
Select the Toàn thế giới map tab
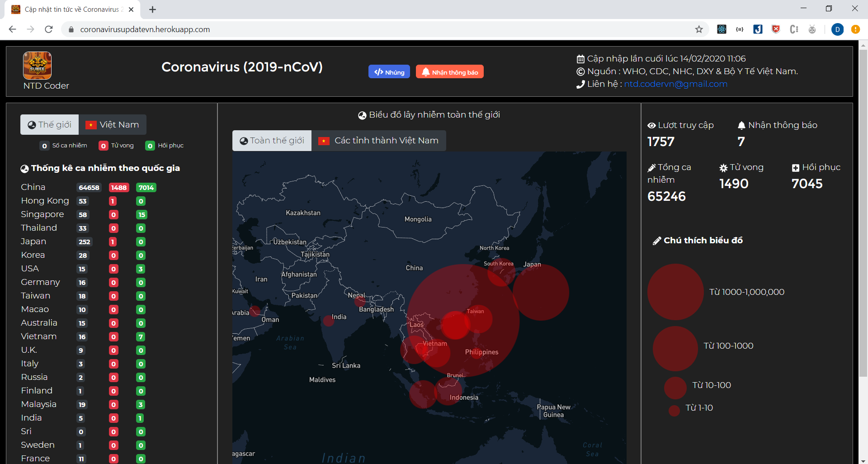tap(272, 141)
